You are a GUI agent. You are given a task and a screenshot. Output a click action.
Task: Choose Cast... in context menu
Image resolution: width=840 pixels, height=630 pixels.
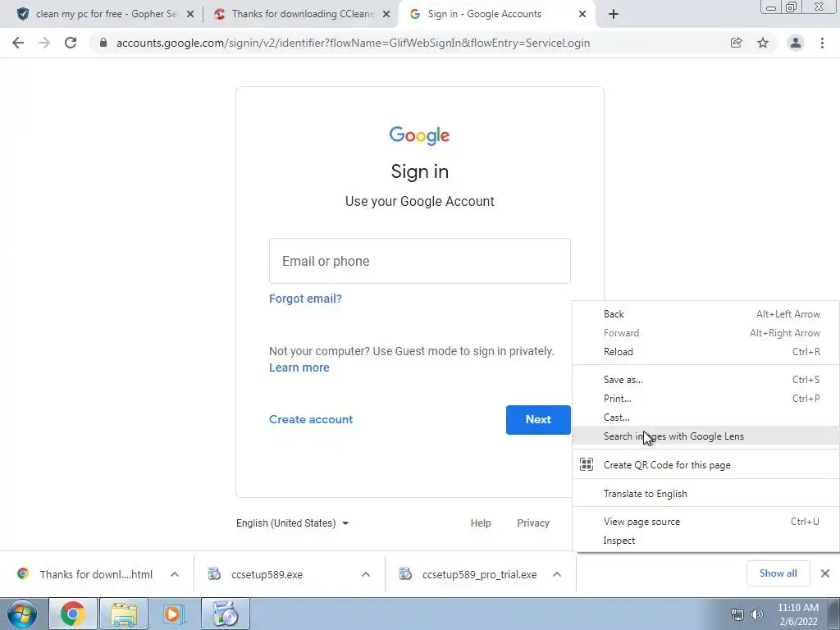pos(706,417)
